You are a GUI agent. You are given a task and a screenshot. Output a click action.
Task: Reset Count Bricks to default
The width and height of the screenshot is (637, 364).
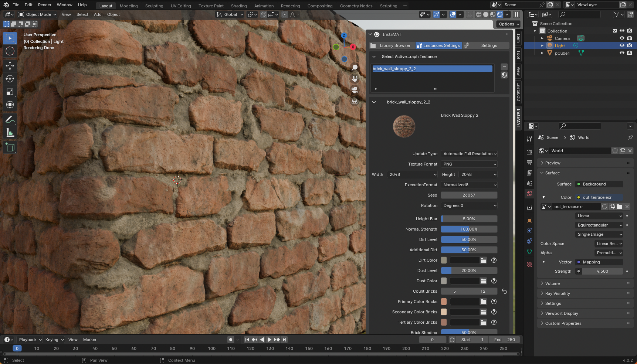504,291
